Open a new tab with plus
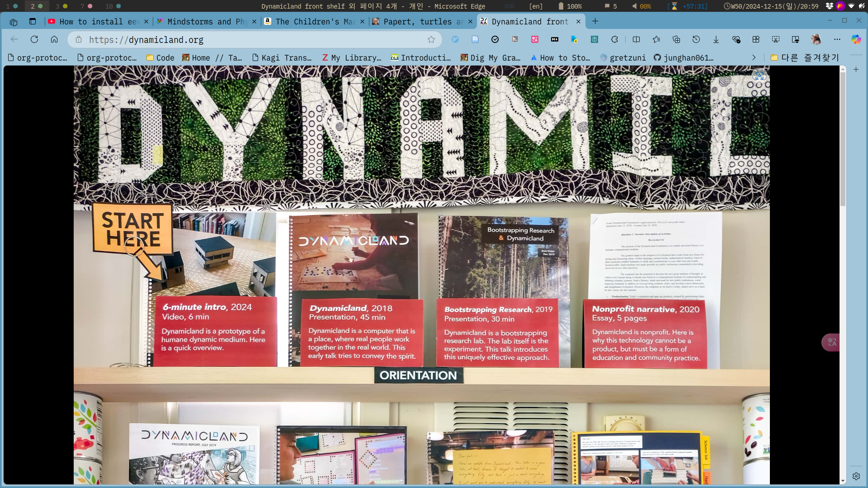This screenshot has height=488, width=868. [x=595, y=21]
